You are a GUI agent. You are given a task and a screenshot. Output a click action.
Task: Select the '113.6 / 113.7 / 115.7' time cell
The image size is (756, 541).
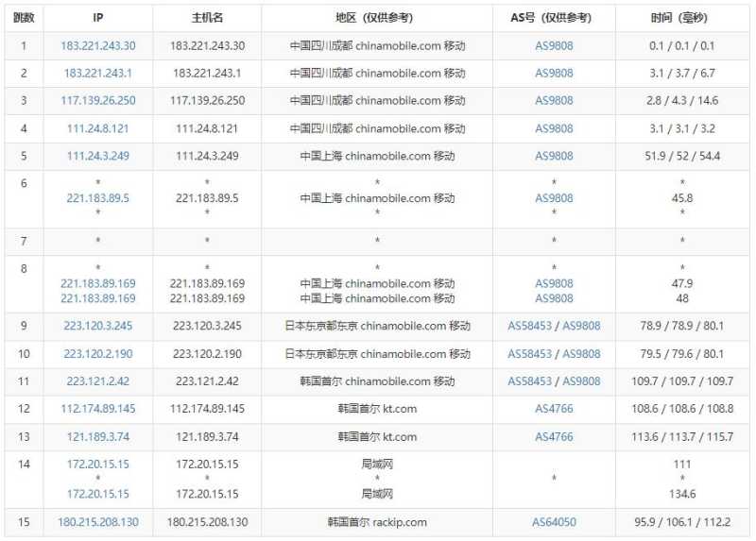click(x=682, y=436)
